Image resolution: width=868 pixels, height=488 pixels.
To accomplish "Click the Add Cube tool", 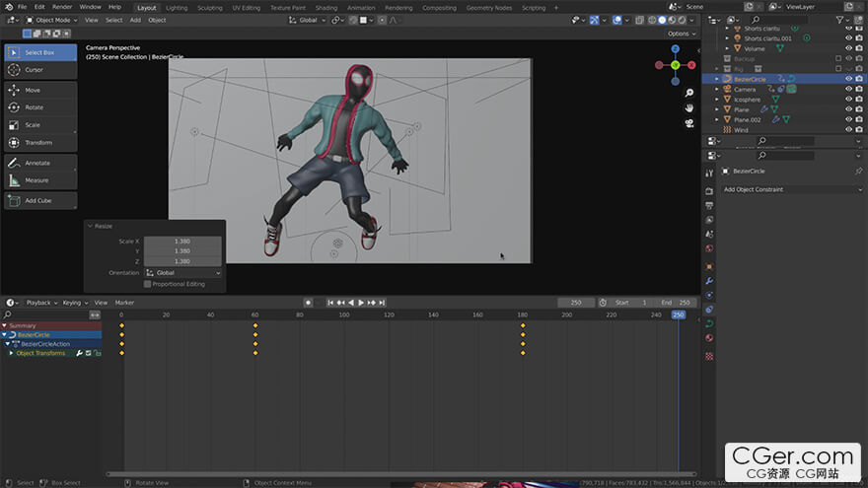I will (40, 200).
